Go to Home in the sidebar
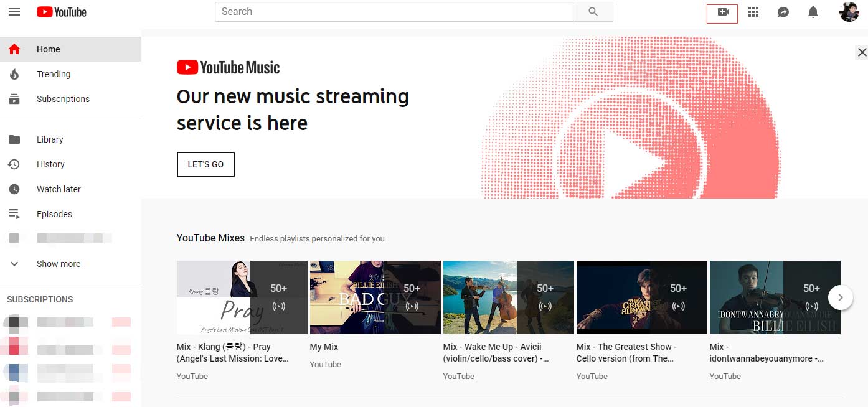 70,49
